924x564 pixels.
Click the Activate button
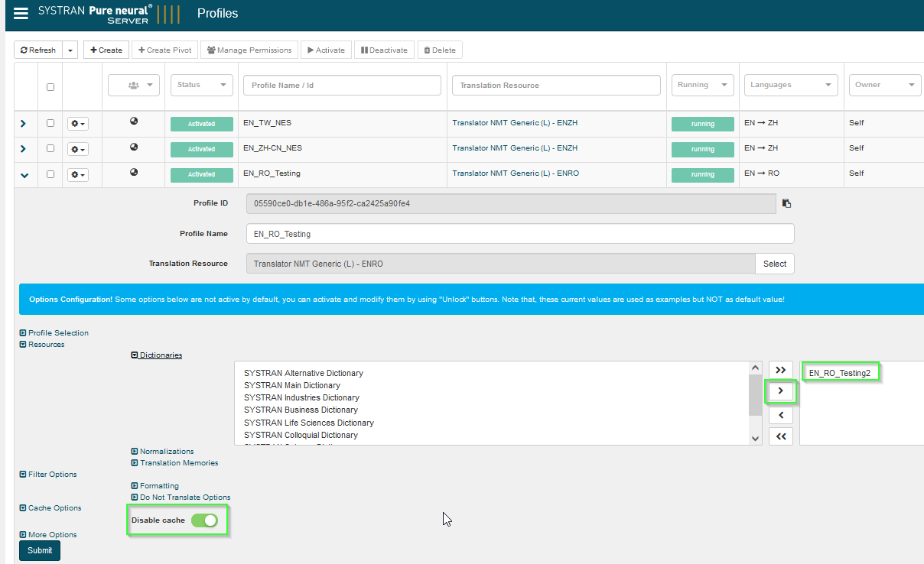(326, 50)
